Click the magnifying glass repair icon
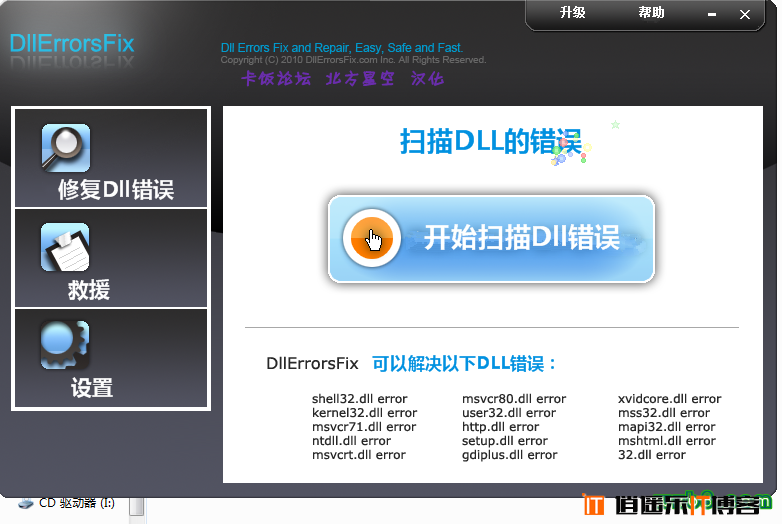This screenshot has height=524, width=782. [x=66, y=148]
